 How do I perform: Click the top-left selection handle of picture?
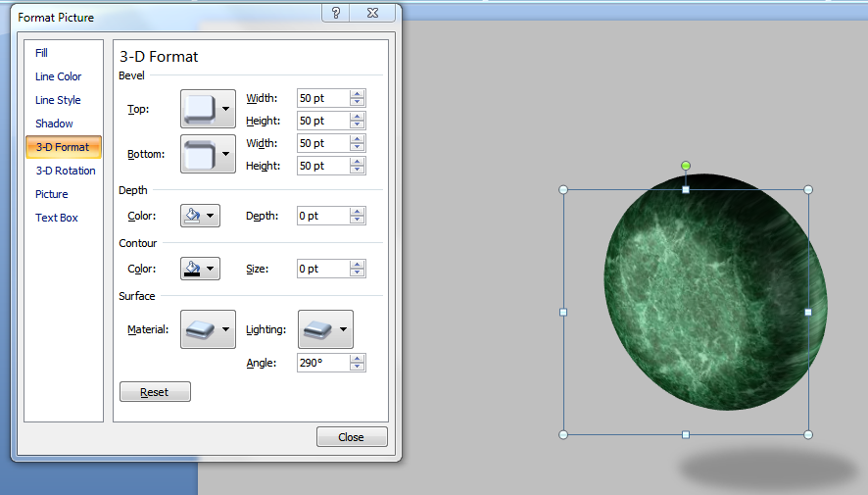click(x=563, y=190)
